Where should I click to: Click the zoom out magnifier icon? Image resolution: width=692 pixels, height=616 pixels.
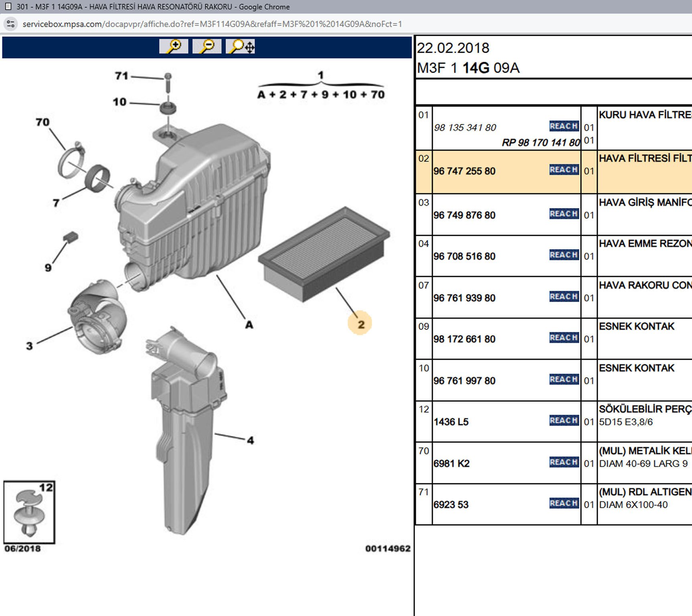207,47
